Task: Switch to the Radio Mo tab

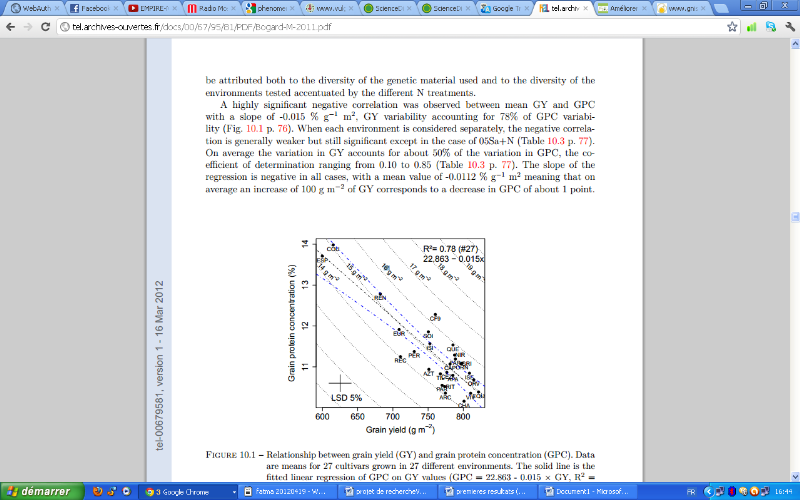Action: point(210,8)
